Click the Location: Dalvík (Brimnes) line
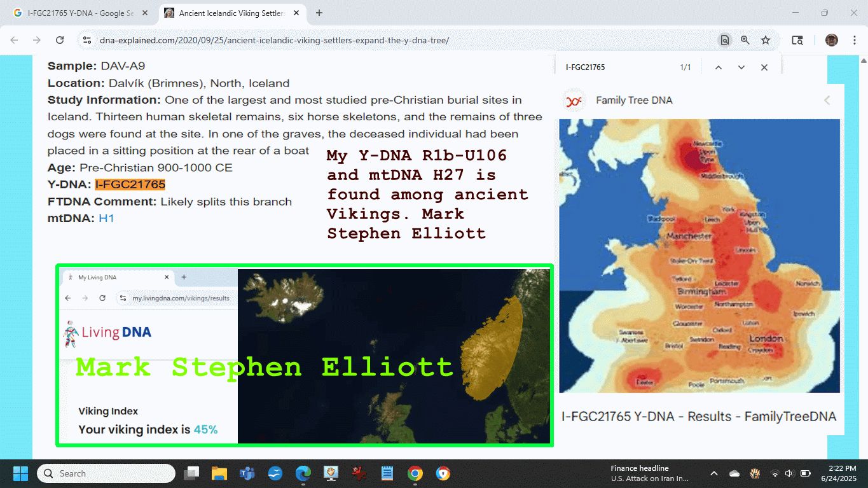Screen dimensions: 868x488 point(169,83)
